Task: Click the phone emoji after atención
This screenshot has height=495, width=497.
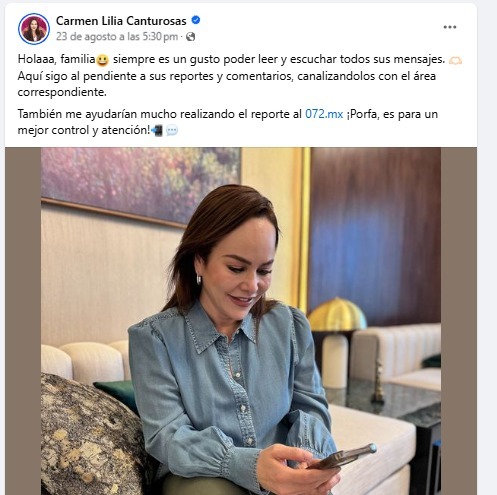Action: (156, 130)
